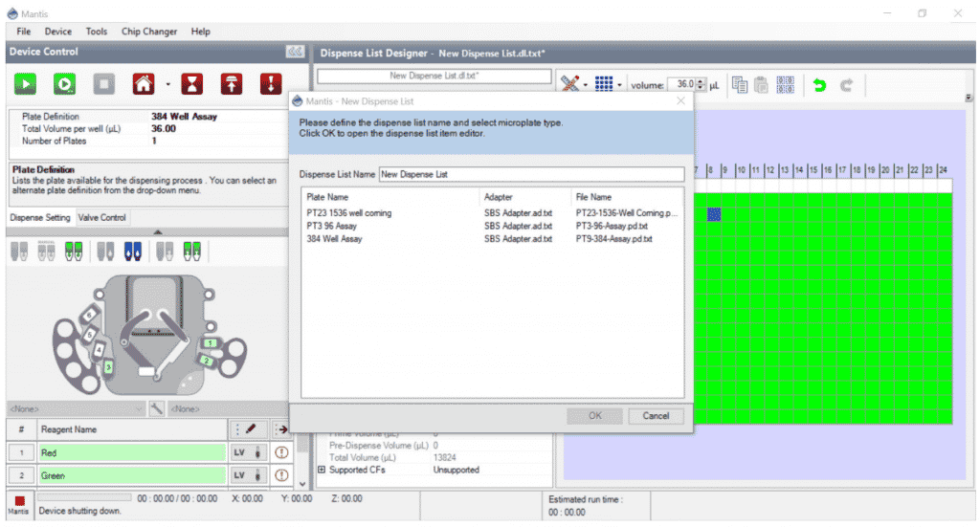Click the copy wells icon

tap(740, 85)
